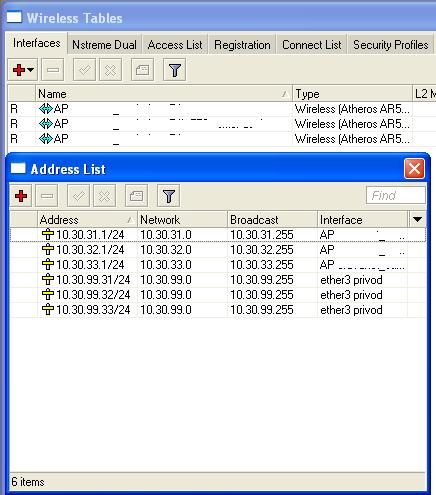Click the disable cross button in Address List
Viewport: 436px width, 495px height.
104,196
